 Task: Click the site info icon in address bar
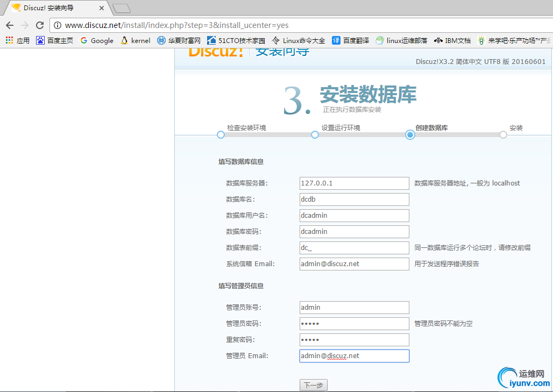point(58,25)
